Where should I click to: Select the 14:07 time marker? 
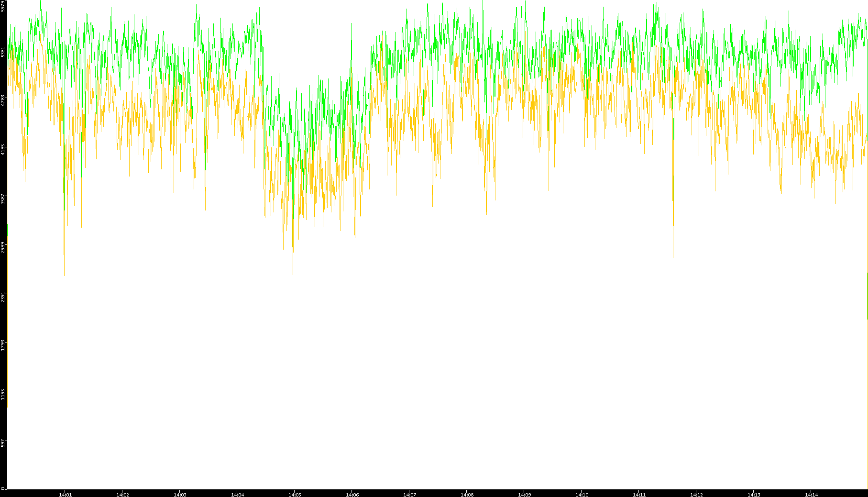tap(409, 495)
